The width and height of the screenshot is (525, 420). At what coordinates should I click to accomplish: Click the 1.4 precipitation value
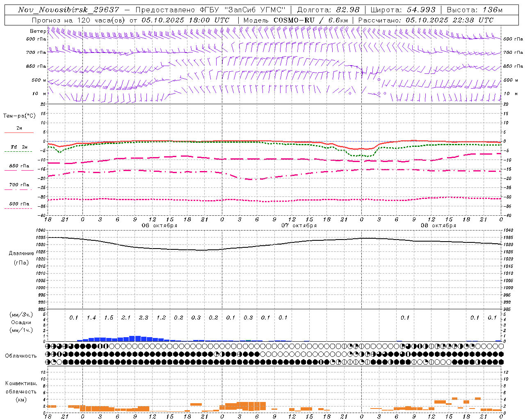[x=91, y=318]
